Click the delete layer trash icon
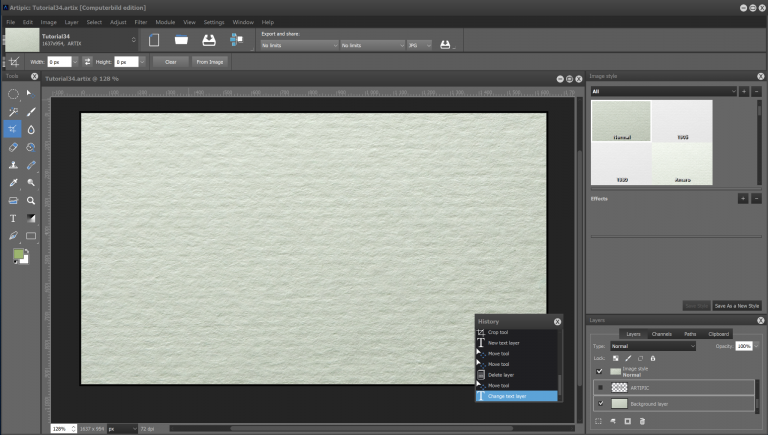 642,421
